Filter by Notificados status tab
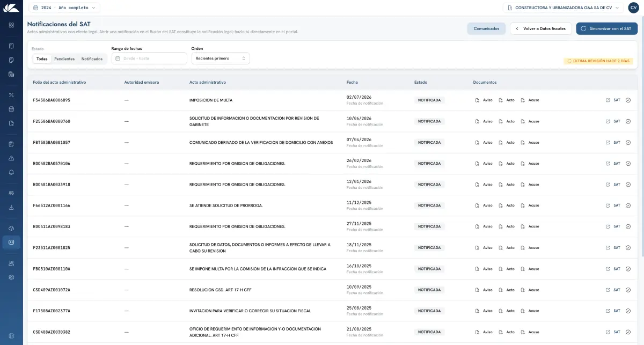This screenshot has width=644, height=345. (92, 59)
